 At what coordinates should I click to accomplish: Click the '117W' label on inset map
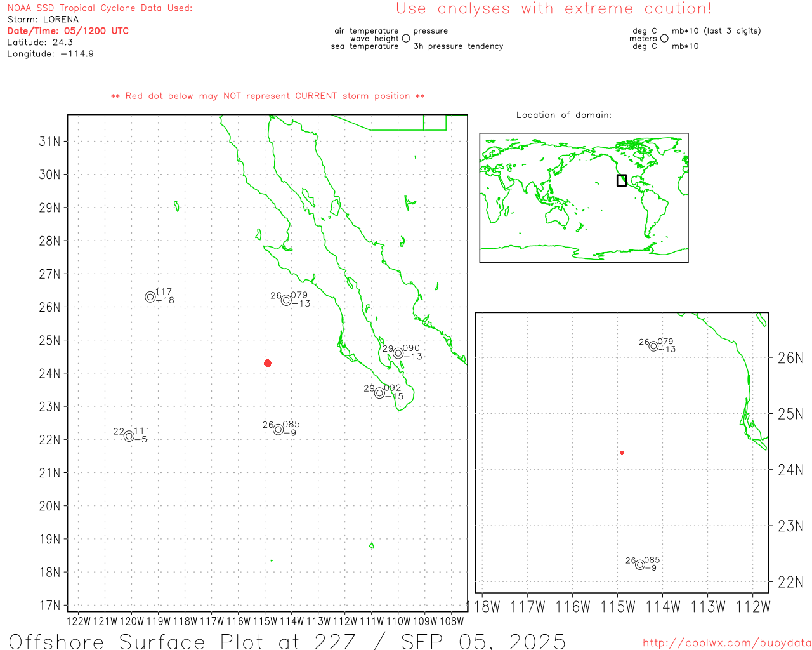528,607
